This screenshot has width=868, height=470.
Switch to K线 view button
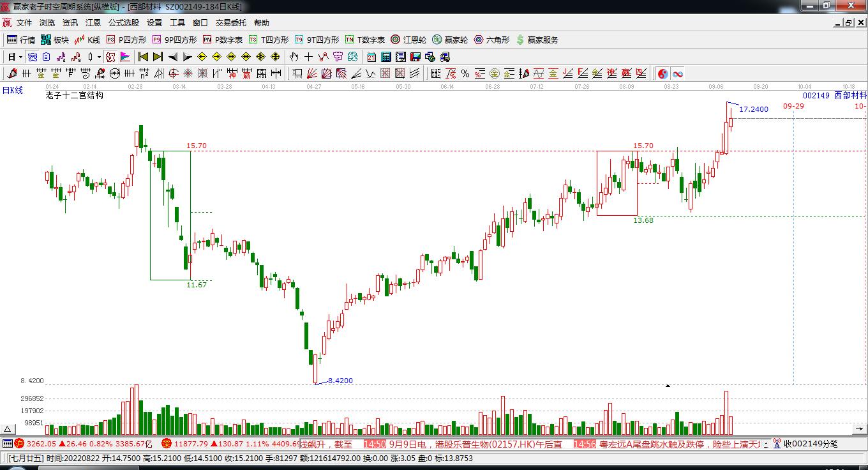(87, 40)
